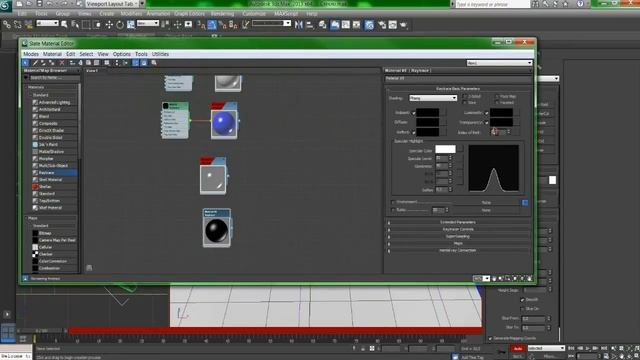The image size is (640, 360).
Task: Open the Luminosity color swatch
Action: (501, 113)
